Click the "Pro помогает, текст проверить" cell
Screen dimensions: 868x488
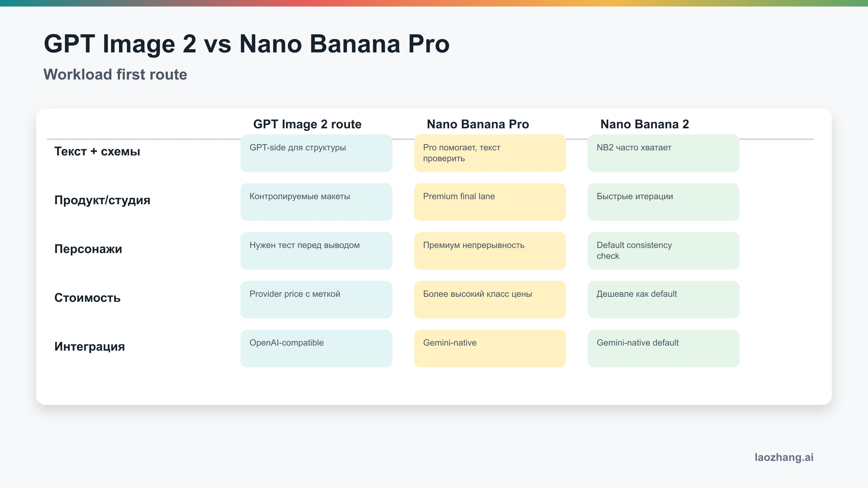click(x=490, y=153)
